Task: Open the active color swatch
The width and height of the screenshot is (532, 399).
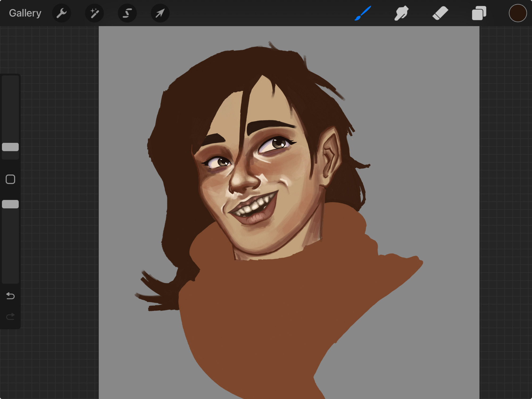Action: tap(518, 13)
